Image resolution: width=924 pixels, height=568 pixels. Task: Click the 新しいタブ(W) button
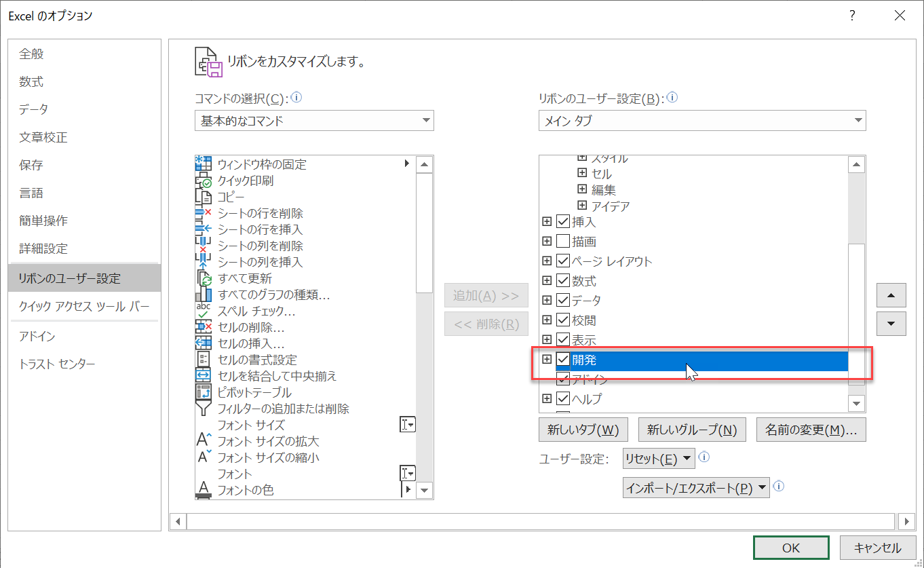pos(583,430)
